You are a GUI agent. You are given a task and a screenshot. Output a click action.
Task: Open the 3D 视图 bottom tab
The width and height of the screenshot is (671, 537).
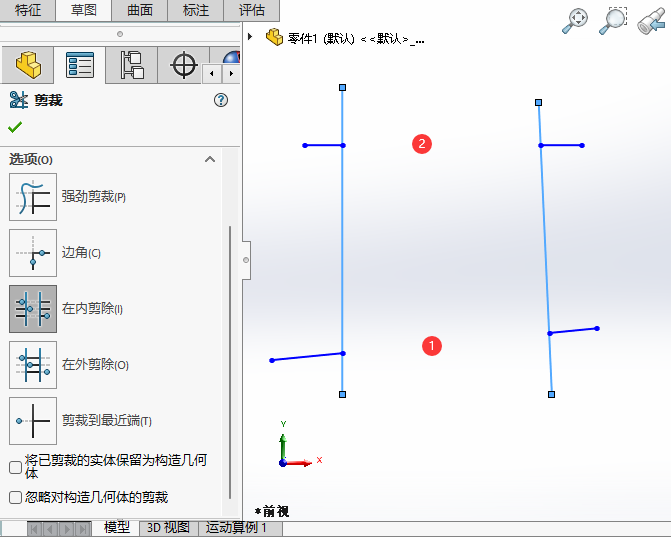click(168, 528)
